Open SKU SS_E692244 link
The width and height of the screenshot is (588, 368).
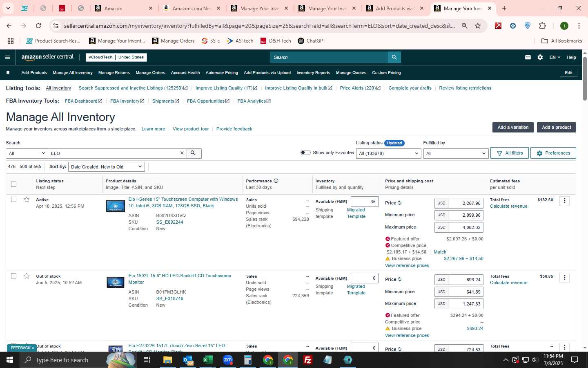click(169, 222)
